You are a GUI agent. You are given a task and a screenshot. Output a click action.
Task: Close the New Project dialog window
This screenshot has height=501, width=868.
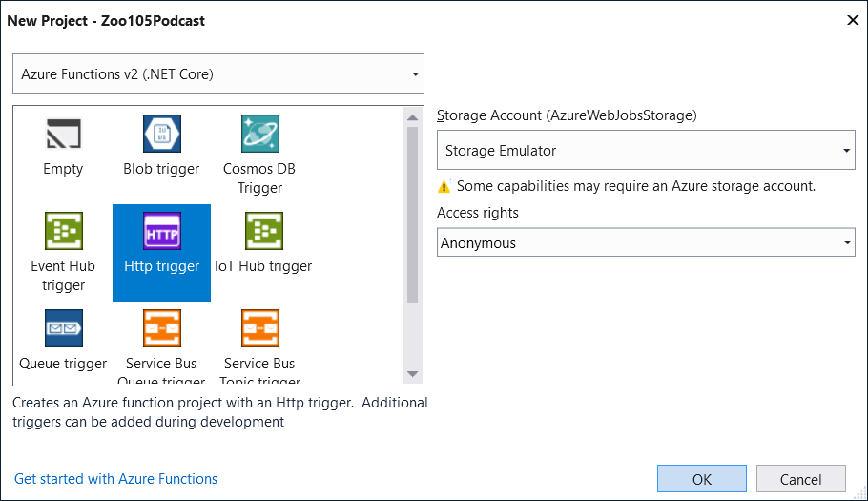(x=853, y=20)
